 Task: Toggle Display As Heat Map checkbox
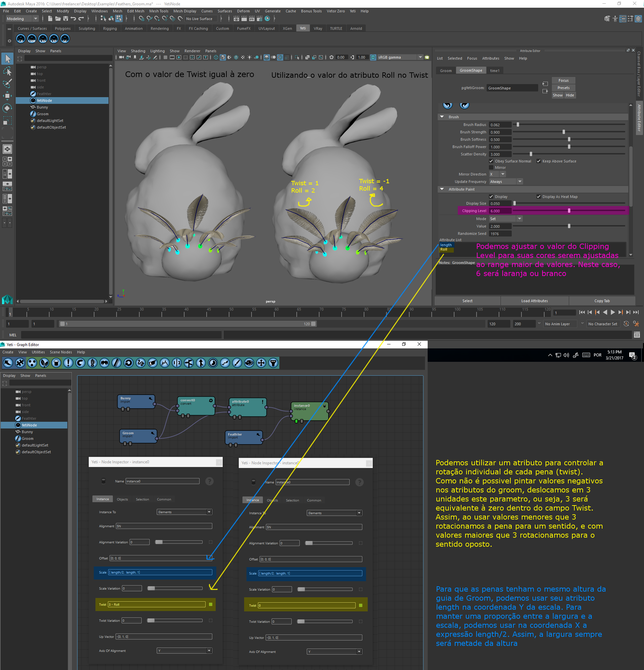pos(539,197)
